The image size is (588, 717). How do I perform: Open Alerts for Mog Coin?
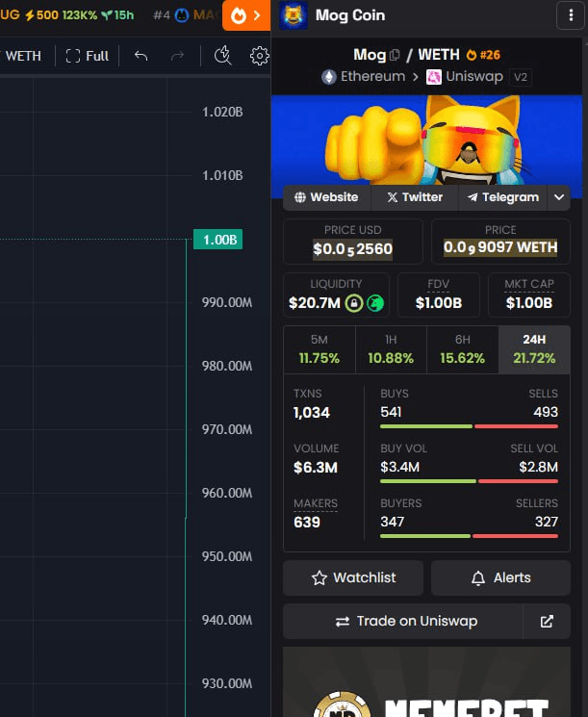[x=500, y=577]
